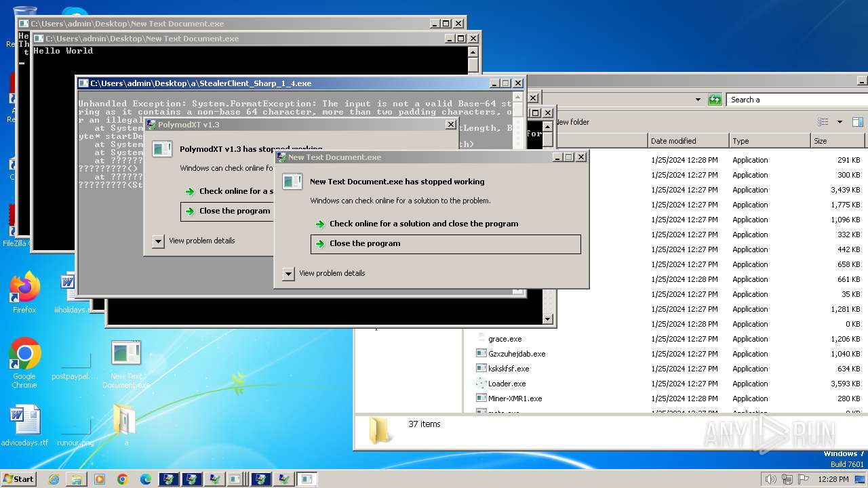Open the PolymodXT v1.3 title bar icon

[x=151, y=125]
